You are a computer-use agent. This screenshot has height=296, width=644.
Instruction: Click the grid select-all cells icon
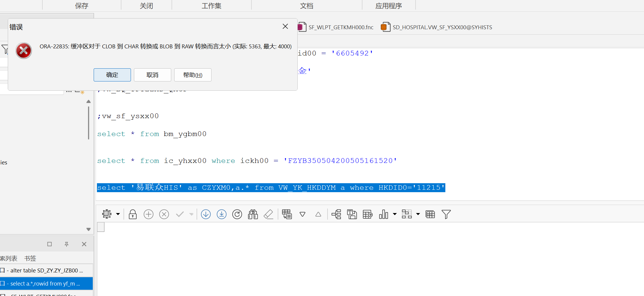pyautogui.click(x=106, y=214)
